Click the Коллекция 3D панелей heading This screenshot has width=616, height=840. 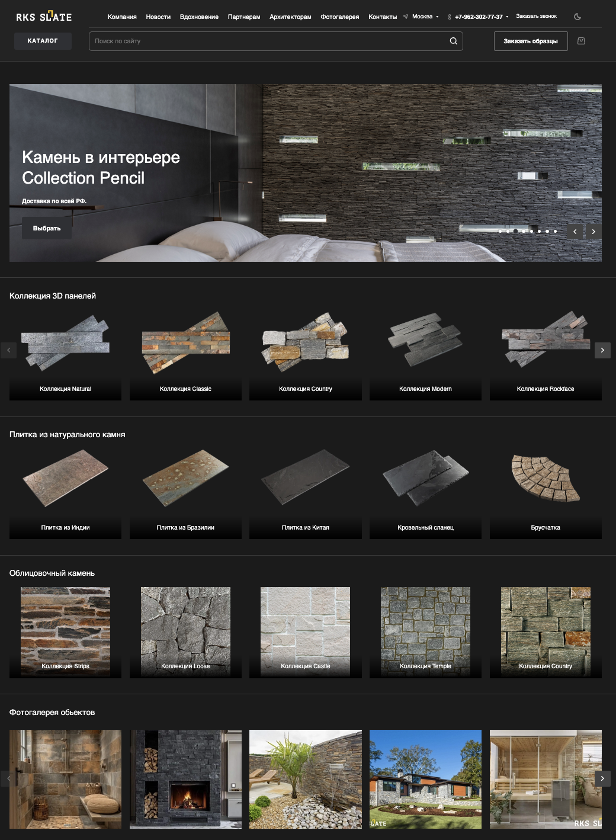(x=53, y=296)
